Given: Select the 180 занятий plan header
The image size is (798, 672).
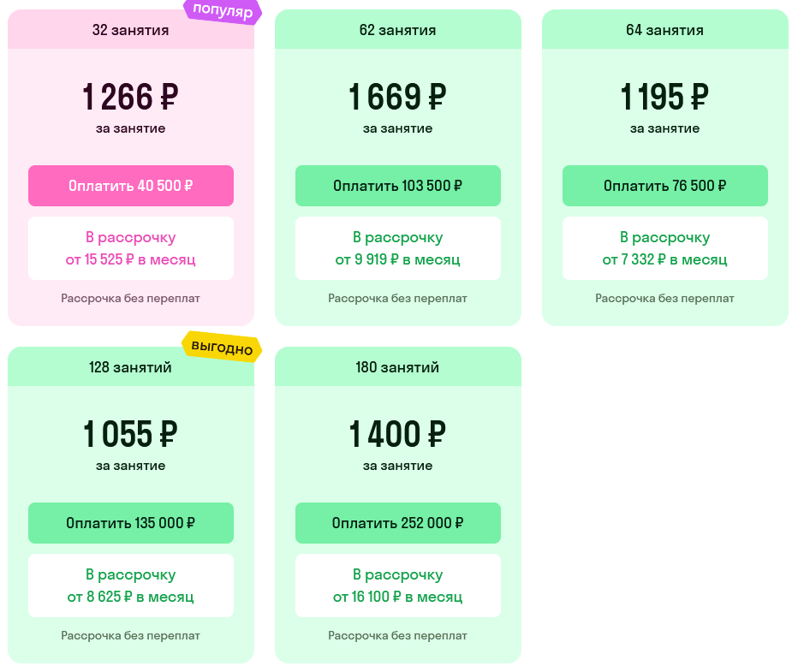Looking at the screenshot, I should 398,366.
